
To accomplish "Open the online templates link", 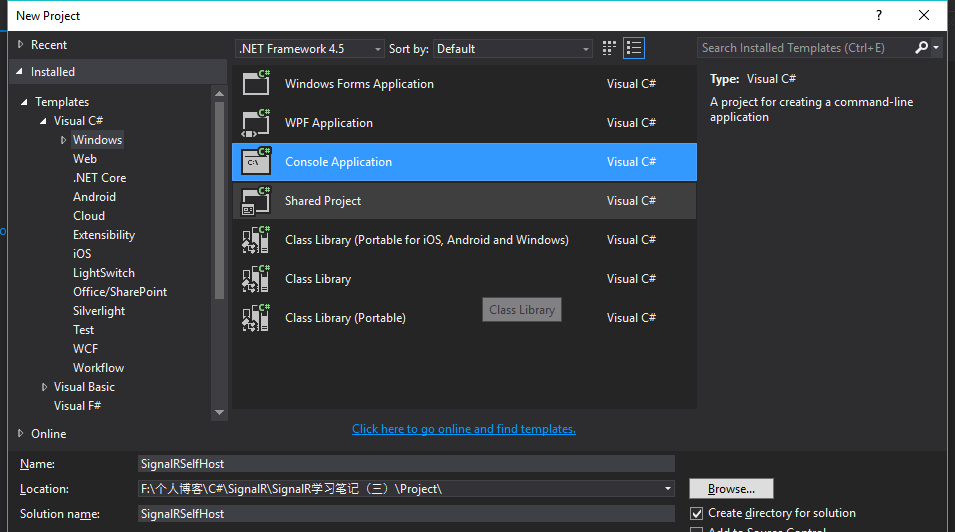I will 463,429.
